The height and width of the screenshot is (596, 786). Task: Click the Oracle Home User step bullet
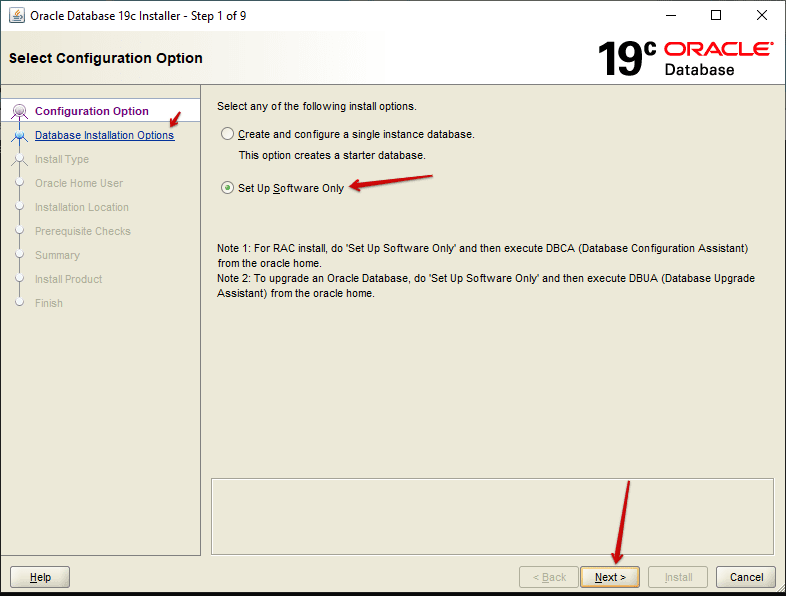coord(20,182)
